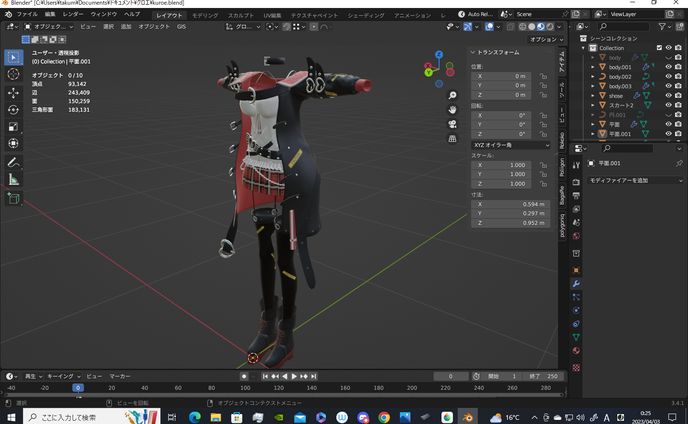Open the Texture properties checker tab
Image resolution: width=688 pixels, height=424 pixels.
(576, 368)
